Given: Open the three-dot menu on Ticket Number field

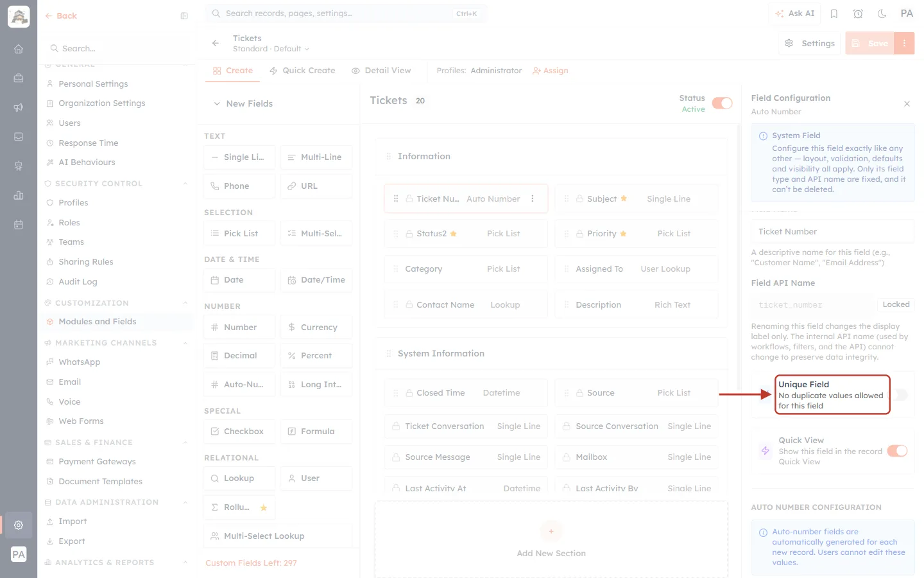Looking at the screenshot, I should (533, 198).
